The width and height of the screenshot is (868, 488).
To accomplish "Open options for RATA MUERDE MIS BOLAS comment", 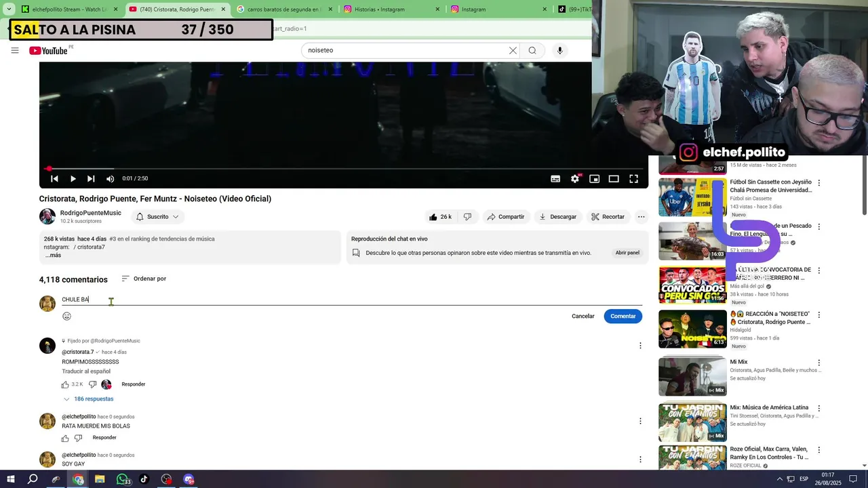I will pyautogui.click(x=640, y=421).
